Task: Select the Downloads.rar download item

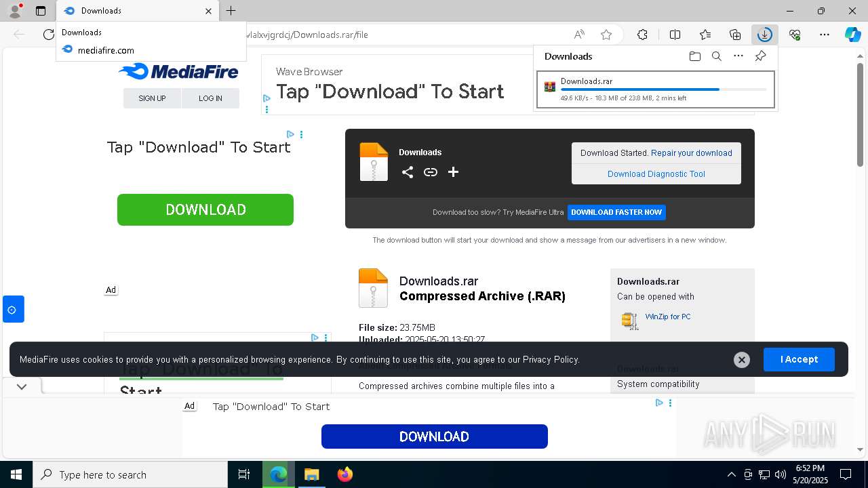Action: (x=655, y=89)
